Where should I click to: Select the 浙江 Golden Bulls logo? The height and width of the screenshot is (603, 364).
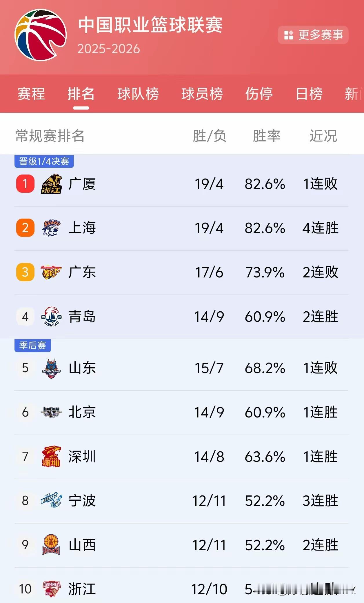pos(51,589)
